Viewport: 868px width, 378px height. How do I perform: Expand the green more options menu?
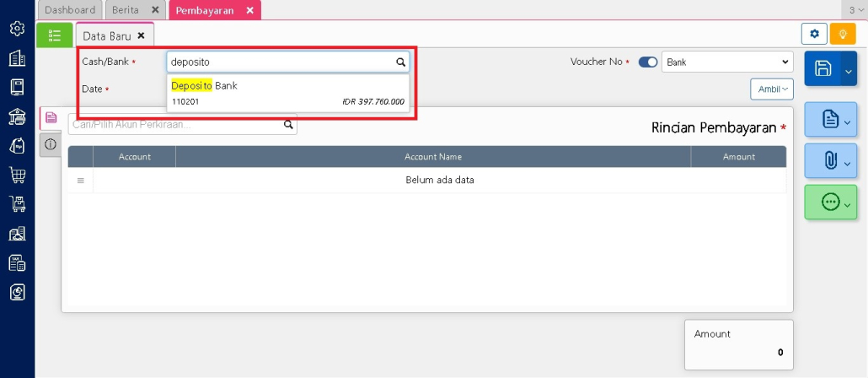[x=831, y=202]
